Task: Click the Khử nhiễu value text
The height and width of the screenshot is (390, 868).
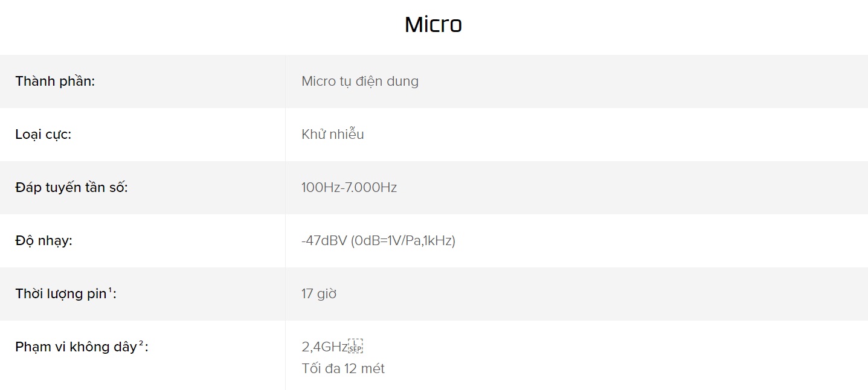Action: (333, 134)
